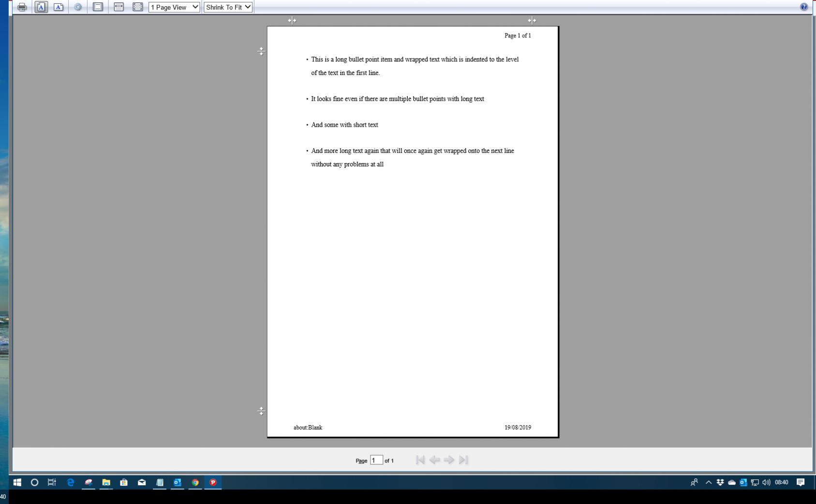Click bullet 'It looks fine even if there are multiple'
This screenshot has width=816, height=504.
point(361,99)
